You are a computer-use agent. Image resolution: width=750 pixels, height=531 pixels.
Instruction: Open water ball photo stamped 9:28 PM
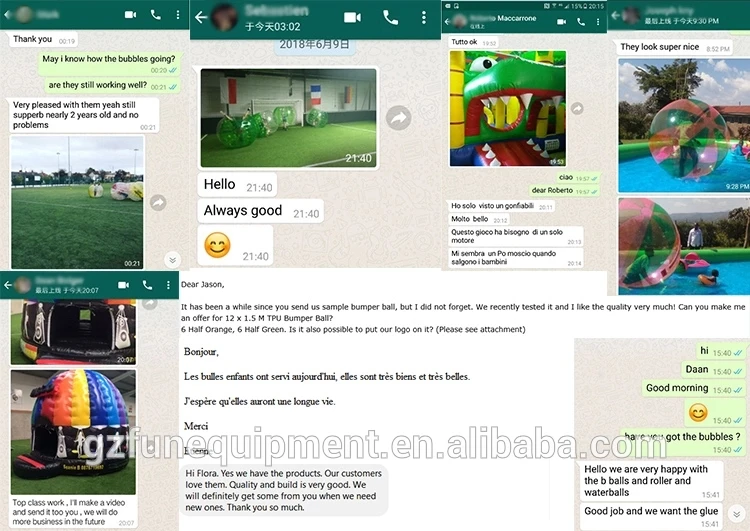pos(684,125)
